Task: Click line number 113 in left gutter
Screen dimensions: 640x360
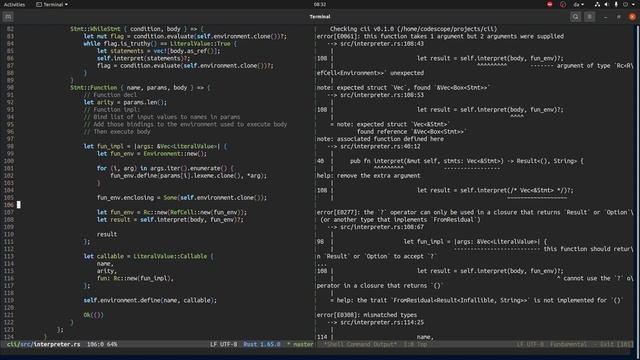Action: (x=9, y=256)
